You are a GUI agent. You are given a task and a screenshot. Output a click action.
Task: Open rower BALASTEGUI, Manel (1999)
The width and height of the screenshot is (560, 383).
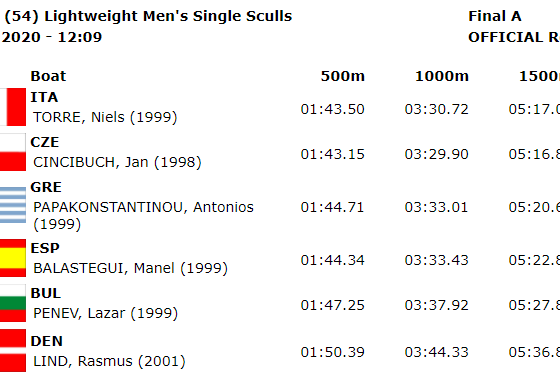pos(130,268)
